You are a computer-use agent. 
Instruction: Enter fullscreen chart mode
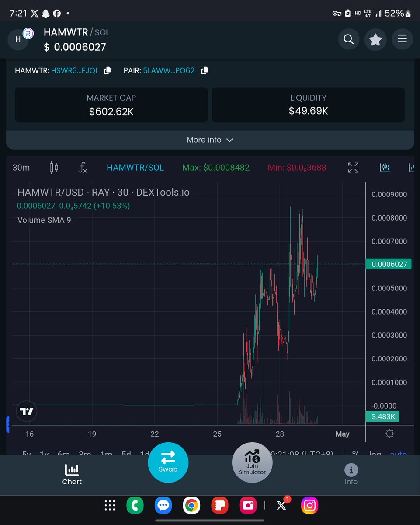tap(353, 168)
